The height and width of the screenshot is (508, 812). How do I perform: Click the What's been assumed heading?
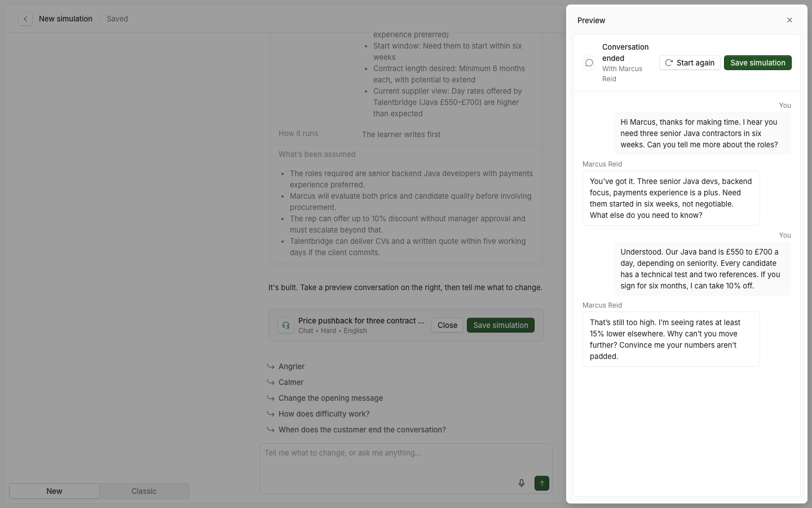[317, 154]
